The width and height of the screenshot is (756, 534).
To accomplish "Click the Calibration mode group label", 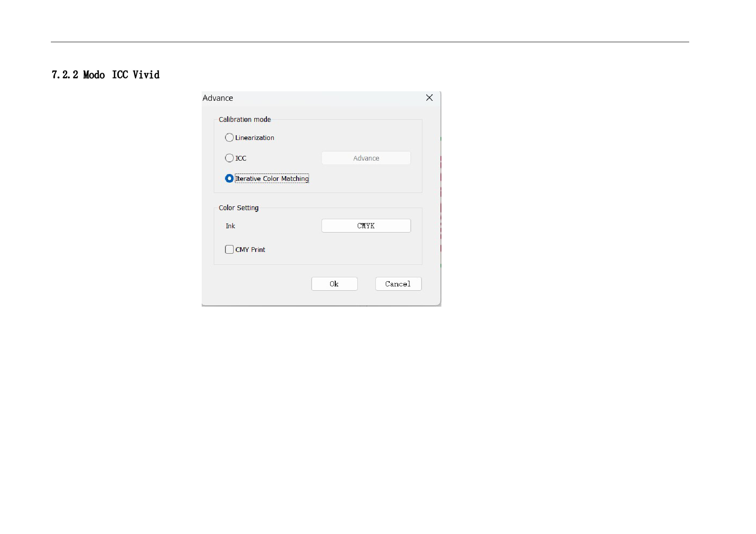I will coord(244,120).
